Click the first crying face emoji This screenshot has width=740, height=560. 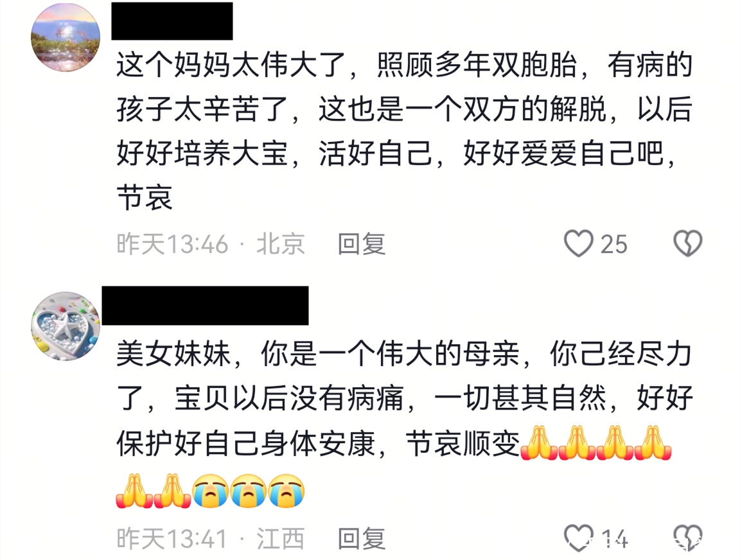pos(211,491)
